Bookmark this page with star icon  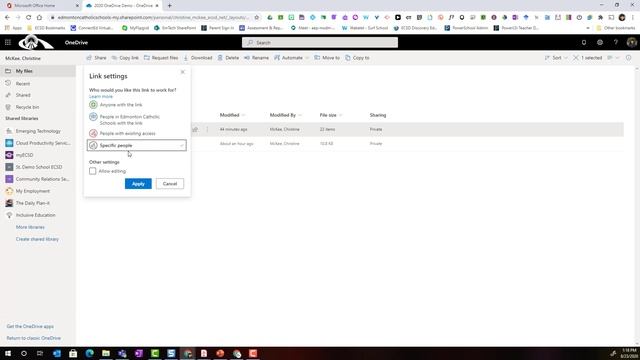[x=256, y=18]
